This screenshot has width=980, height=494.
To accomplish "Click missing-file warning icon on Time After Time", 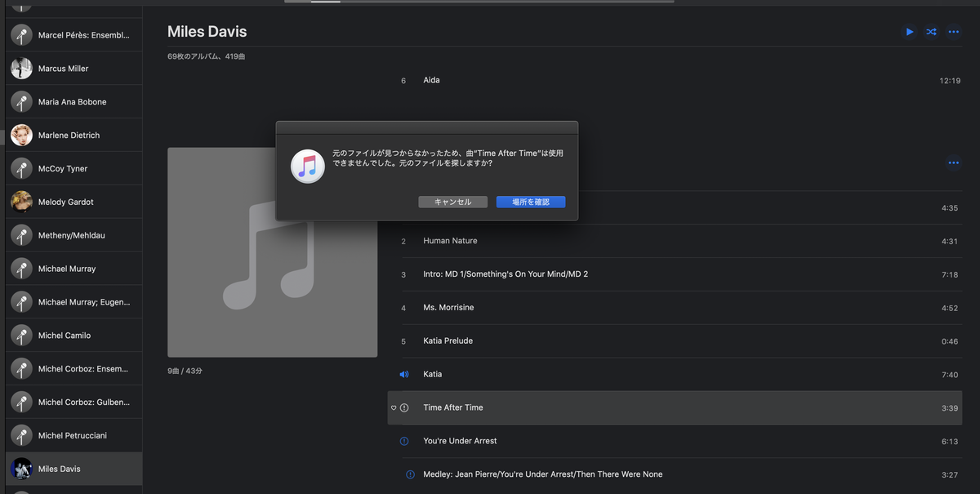I will tap(404, 407).
